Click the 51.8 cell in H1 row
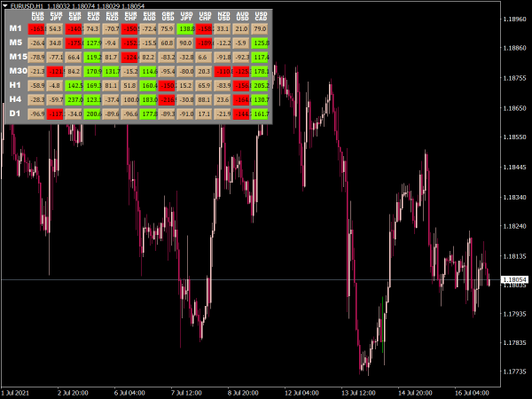532x399 pixels. coord(129,85)
